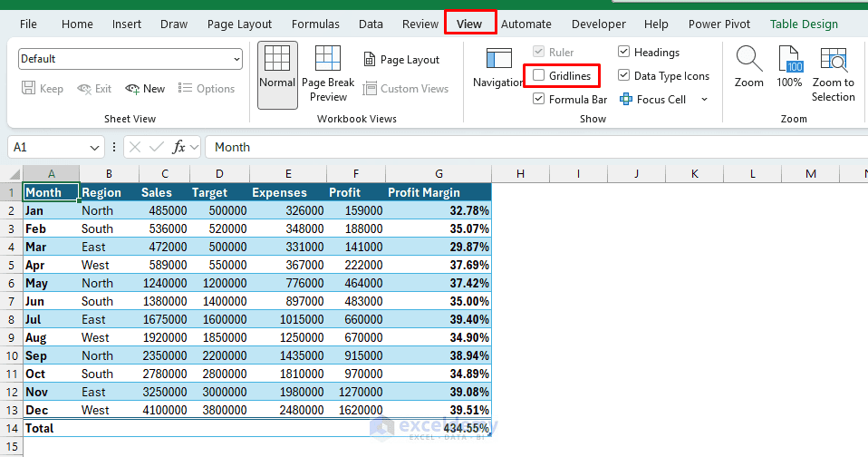
Task: Open the Automate tab
Action: pyautogui.click(x=526, y=24)
